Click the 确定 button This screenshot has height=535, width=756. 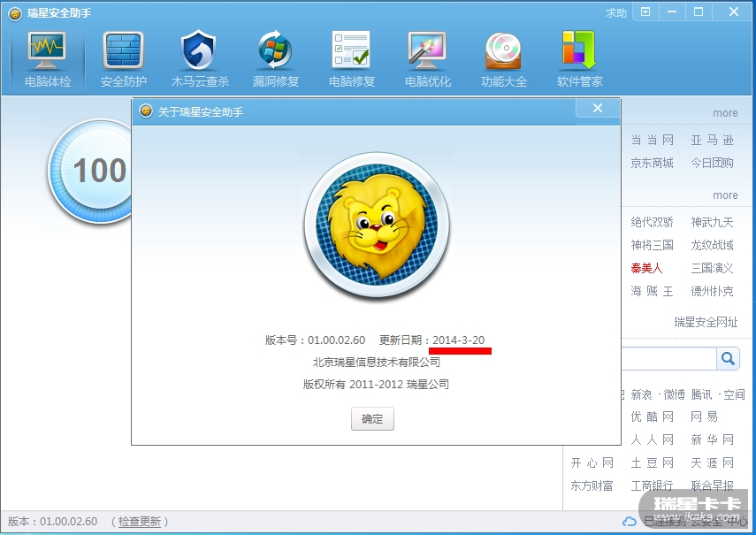pos(372,418)
